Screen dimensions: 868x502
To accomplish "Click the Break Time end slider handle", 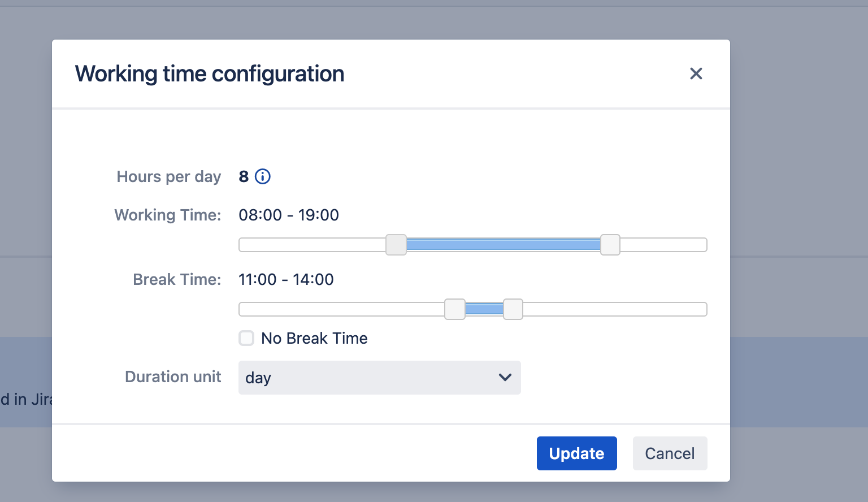I will coord(513,309).
